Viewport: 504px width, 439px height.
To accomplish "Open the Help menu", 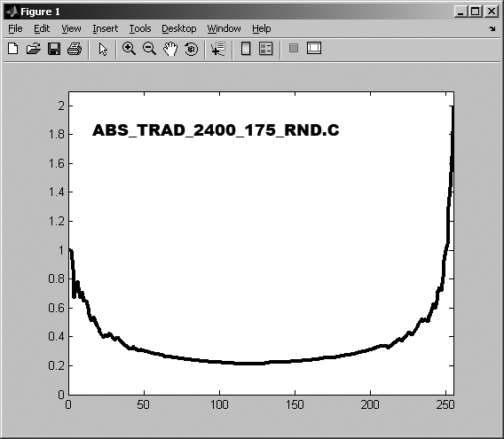I will pos(262,28).
